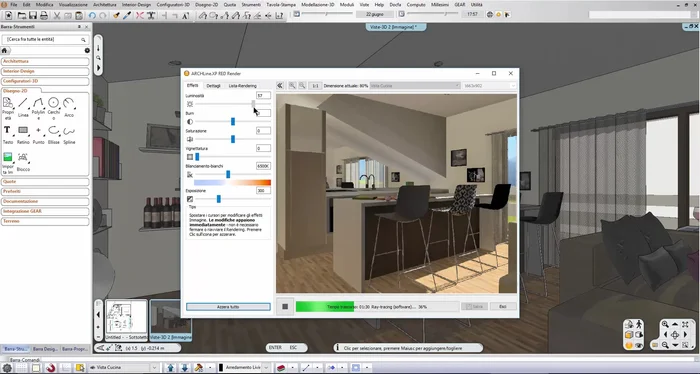Click the magnet snap icon in the bottom bar
The height and width of the screenshot is (374, 700).
[50, 368]
